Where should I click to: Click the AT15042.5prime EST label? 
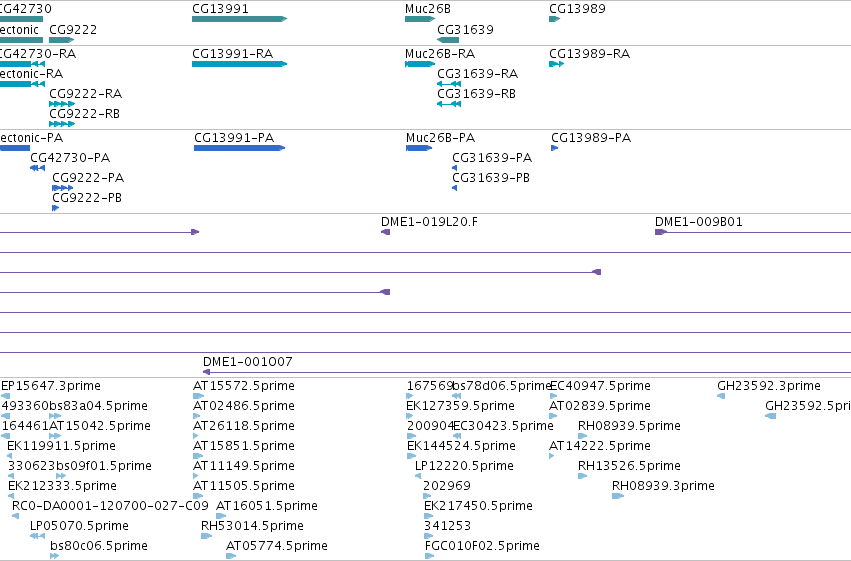coord(100,426)
